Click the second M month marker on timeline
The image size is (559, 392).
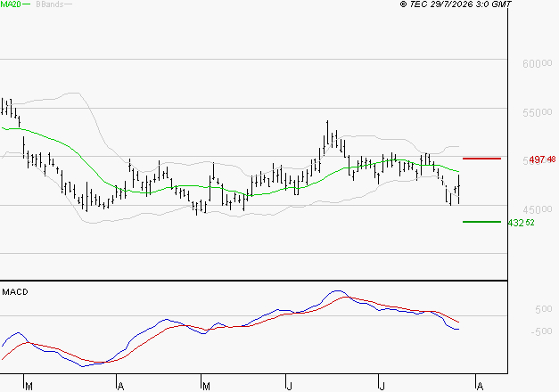(x=206, y=387)
